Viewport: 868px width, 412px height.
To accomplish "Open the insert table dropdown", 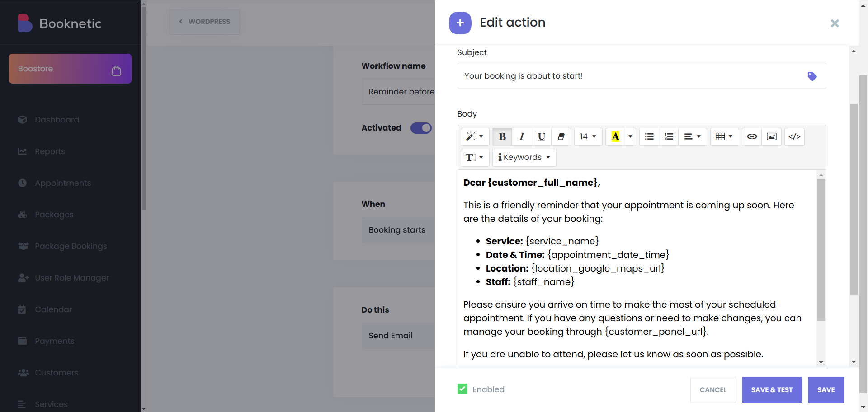I will pyautogui.click(x=724, y=136).
